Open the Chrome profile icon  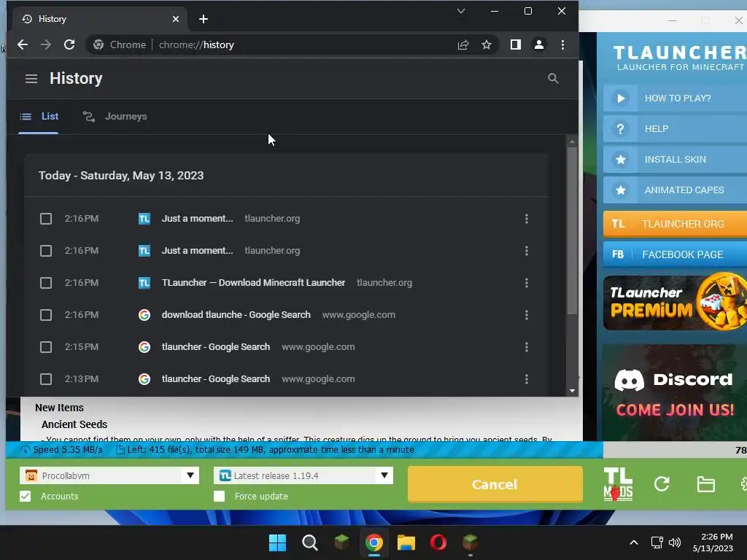click(x=539, y=44)
